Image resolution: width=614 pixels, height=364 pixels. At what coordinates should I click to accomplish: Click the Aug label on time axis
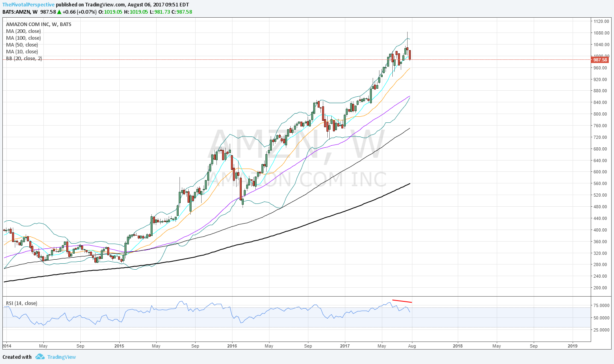click(x=412, y=346)
